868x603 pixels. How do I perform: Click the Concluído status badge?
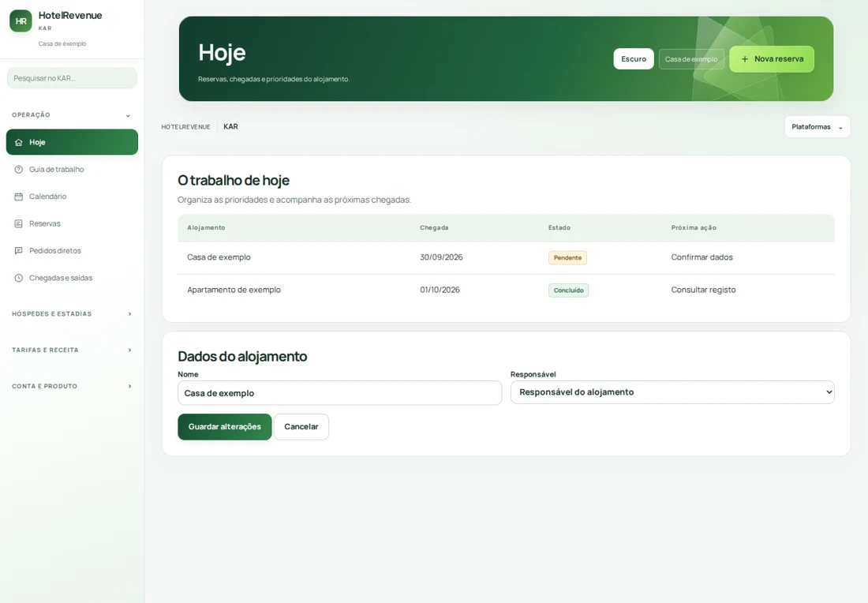point(568,290)
